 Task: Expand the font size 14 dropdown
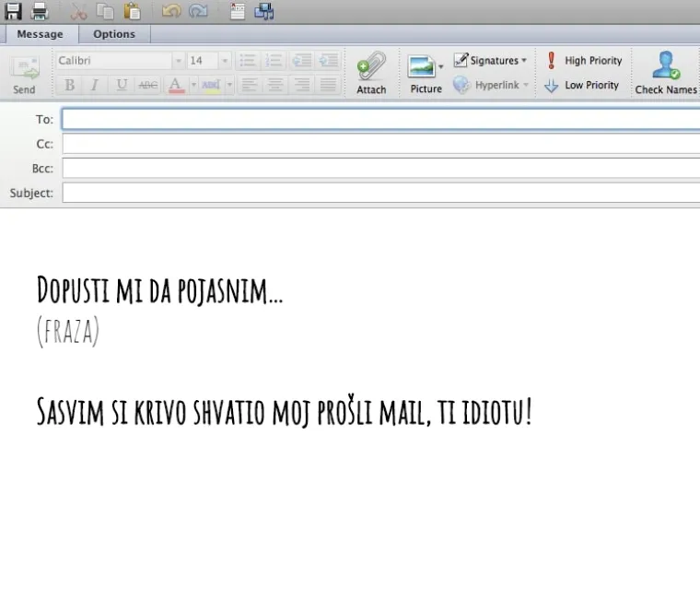[225, 61]
